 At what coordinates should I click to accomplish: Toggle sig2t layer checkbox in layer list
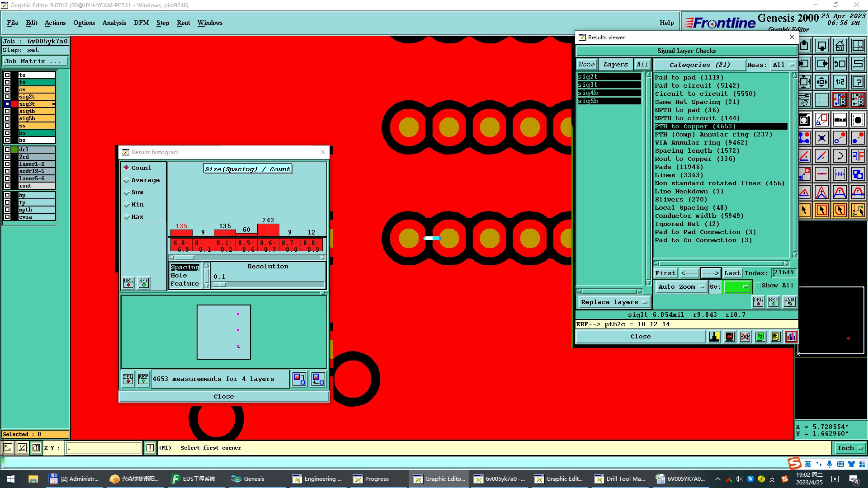tap(7, 97)
